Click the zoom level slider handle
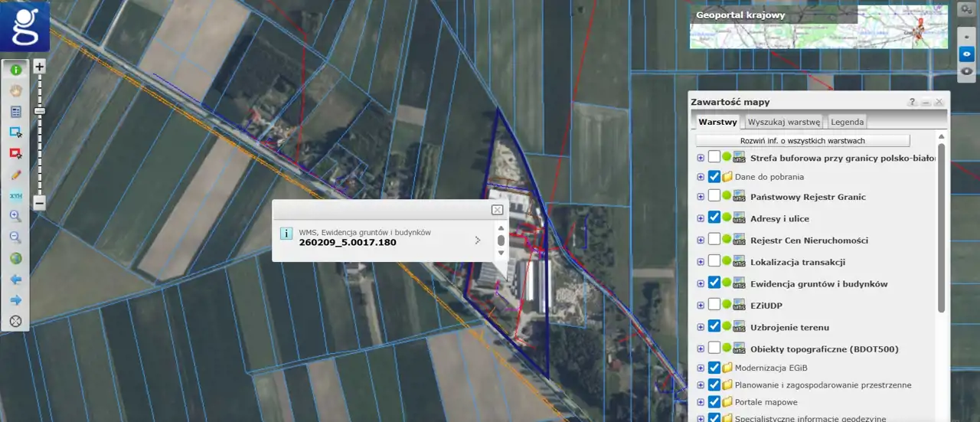This screenshot has height=422, width=980. point(40,111)
